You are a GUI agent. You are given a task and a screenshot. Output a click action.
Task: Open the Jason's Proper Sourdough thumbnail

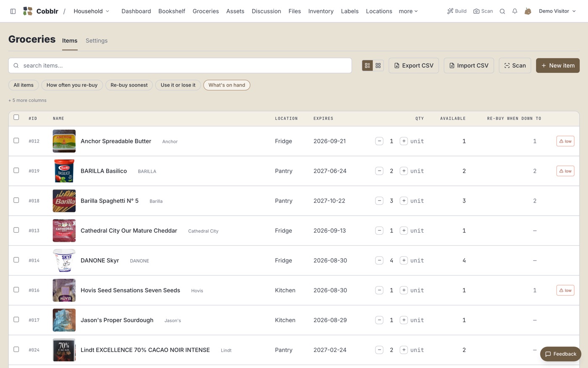[x=64, y=320]
